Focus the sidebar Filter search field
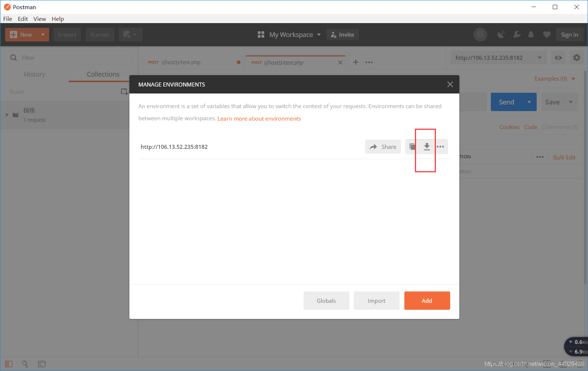588x371 pixels. 69,58
